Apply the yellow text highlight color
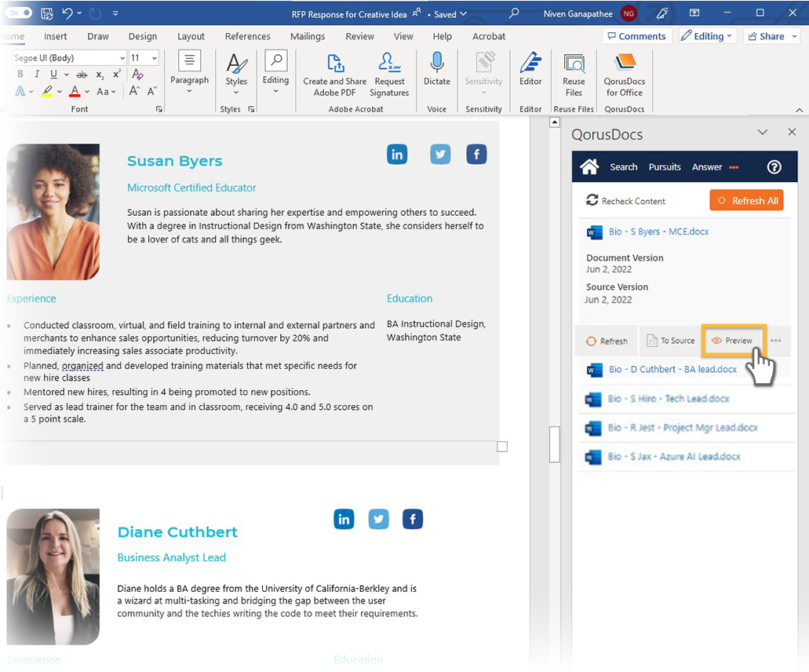Screen dimensions: 809x672 click(x=47, y=91)
